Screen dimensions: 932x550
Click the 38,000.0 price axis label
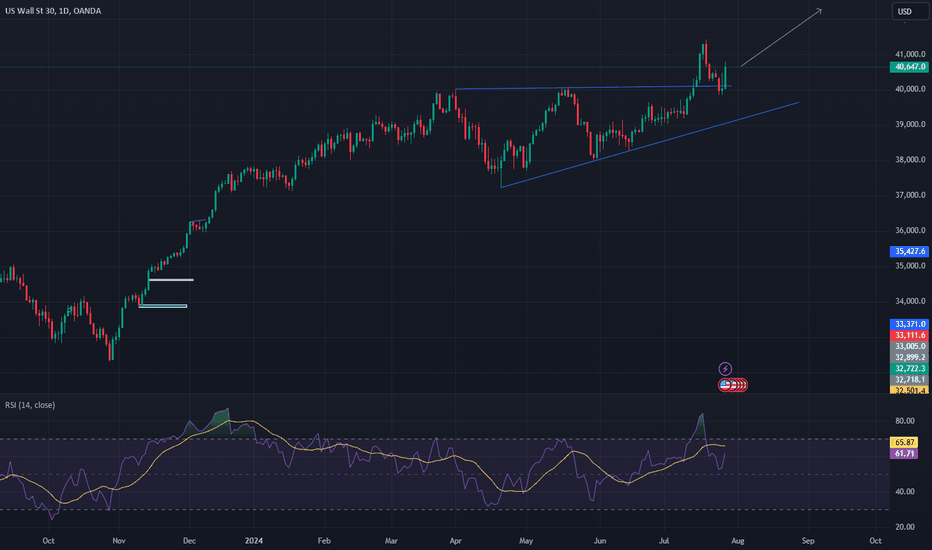pyautogui.click(x=910, y=159)
